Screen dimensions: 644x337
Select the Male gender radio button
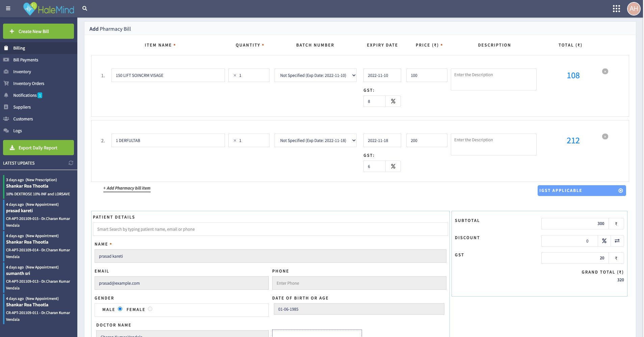(x=120, y=309)
